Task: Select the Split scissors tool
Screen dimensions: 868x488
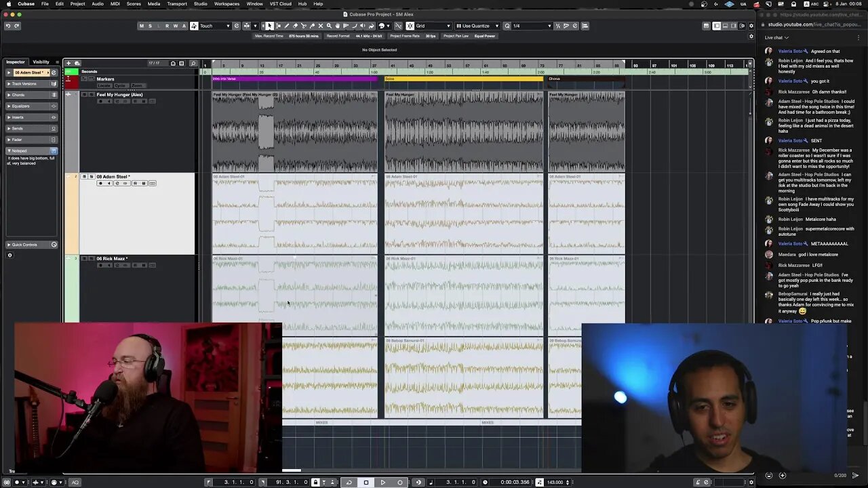Action: pyautogui.click(x=304, y=26)
